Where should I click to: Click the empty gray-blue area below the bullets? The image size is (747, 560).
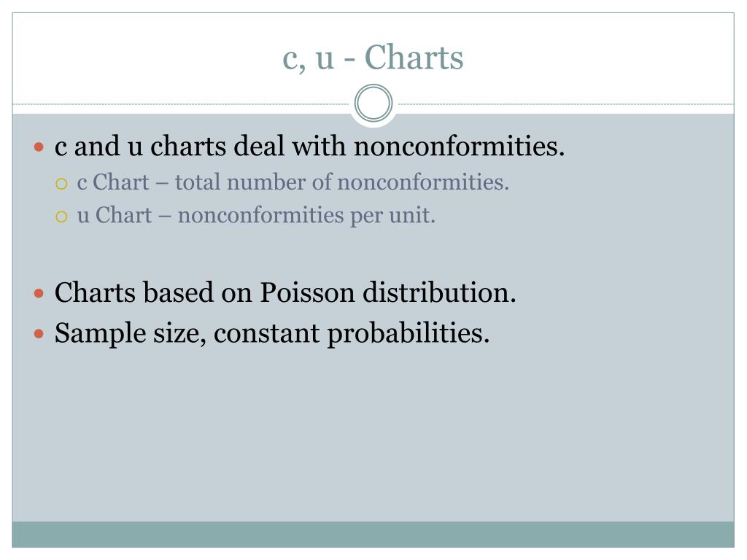pyautogui.click(x=373, y=433)
